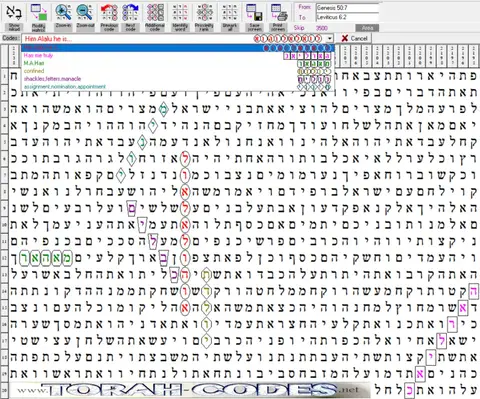Click the yellow circled letters beside 'confined'

[314, 71]
